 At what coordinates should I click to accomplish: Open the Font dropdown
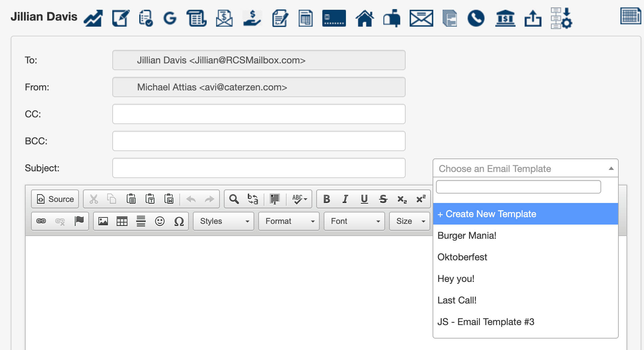(354, 221)
